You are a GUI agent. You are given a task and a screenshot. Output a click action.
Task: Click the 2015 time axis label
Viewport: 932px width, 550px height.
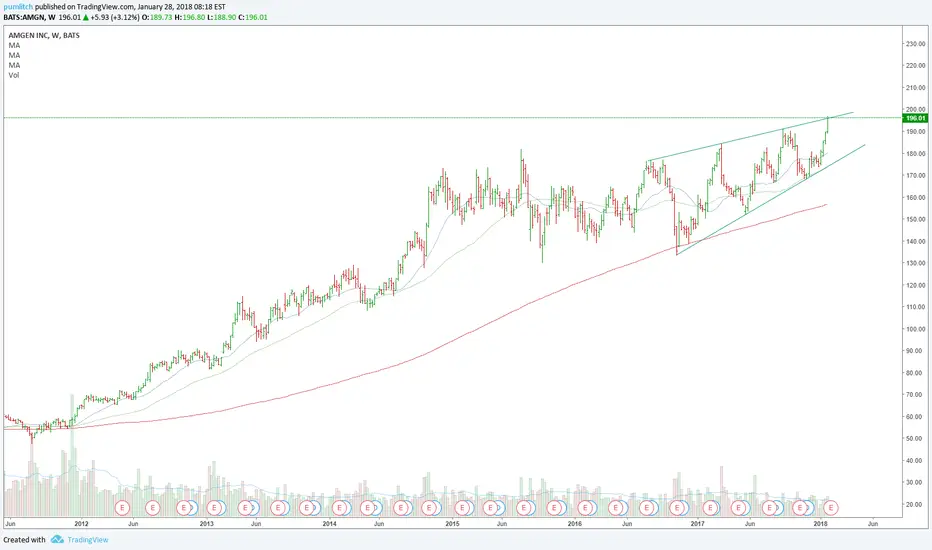452,524
